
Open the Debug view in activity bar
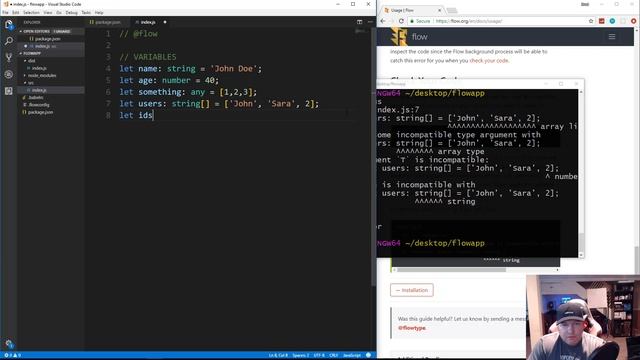[x=9, y=74]
